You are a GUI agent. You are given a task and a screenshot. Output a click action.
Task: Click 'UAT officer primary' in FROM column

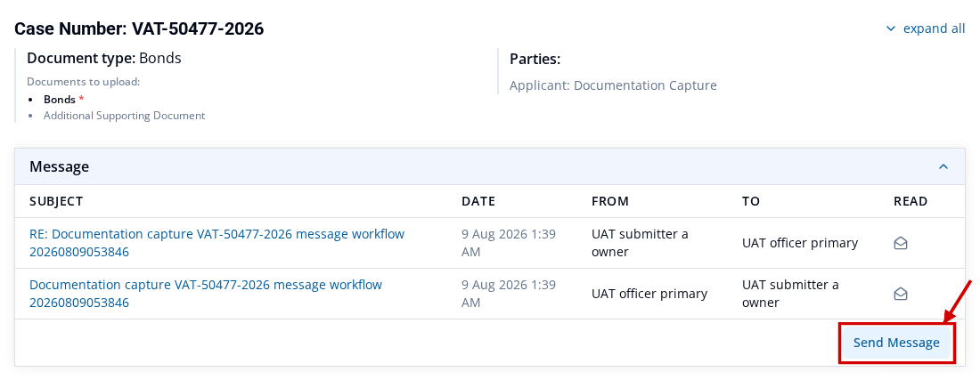[649, 294]
